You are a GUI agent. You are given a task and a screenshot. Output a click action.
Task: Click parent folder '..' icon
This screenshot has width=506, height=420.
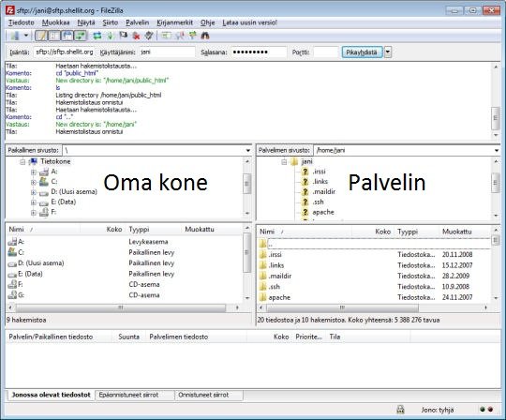pos(263,244)
